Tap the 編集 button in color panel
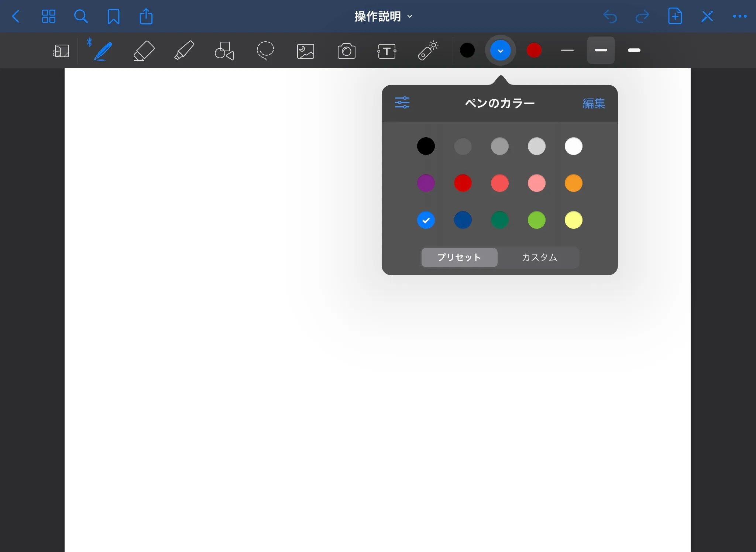 click(594, 103)
